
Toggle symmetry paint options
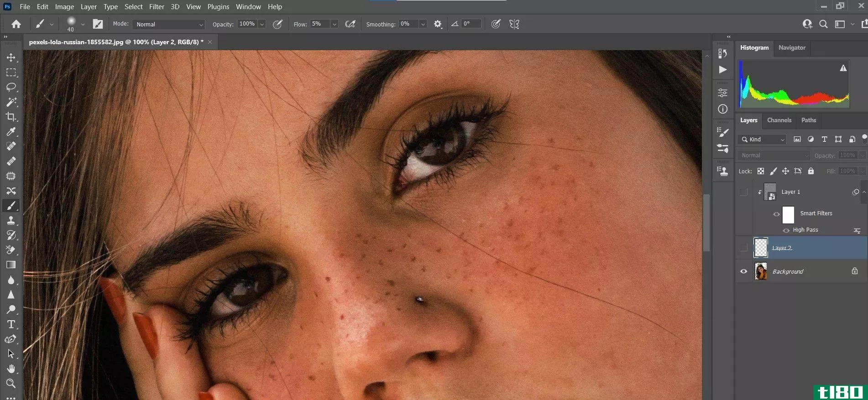[x=514, y=24]
